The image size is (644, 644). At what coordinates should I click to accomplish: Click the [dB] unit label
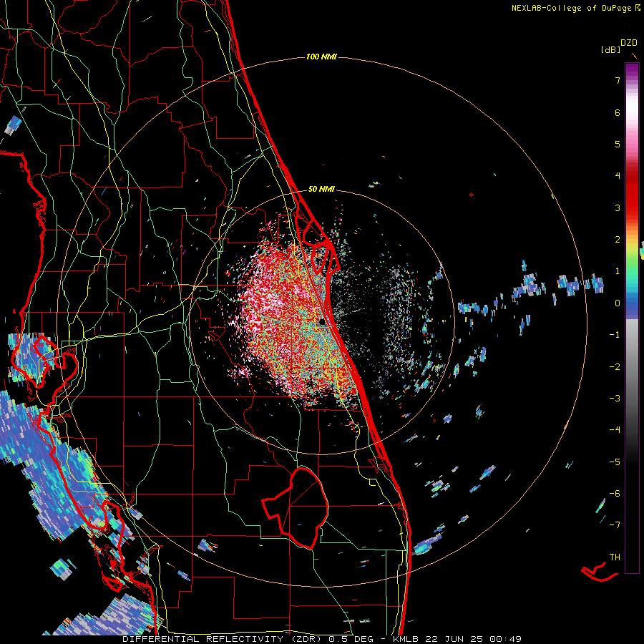pyautogui.click(x=610, y=49)
